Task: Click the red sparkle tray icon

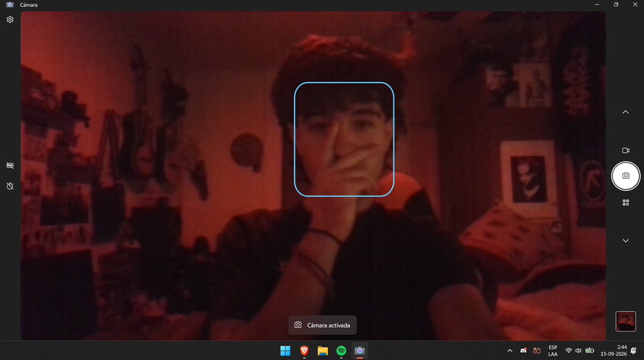Action: coord(536,350)
